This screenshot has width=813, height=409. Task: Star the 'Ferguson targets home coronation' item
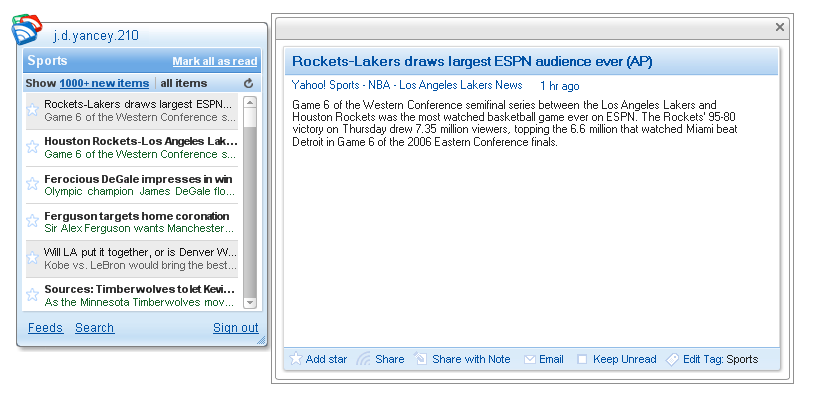32,221
